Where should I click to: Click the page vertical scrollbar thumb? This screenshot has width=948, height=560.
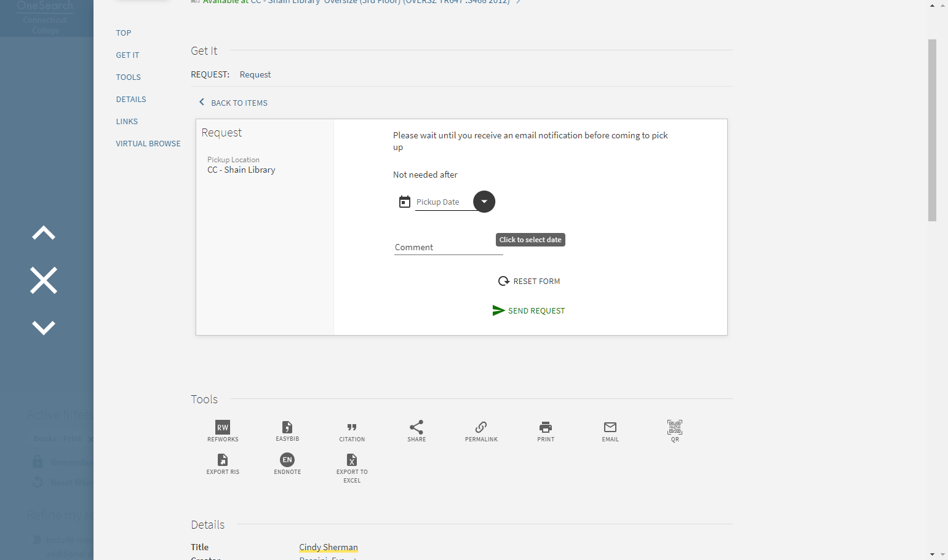point(932,130)
